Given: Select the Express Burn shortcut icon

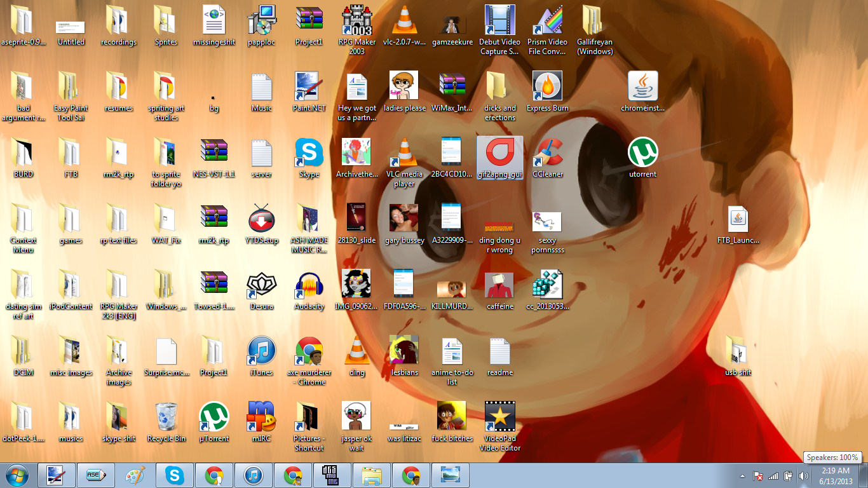Looking at the screenshot, I should pyautogui.click(x=547, y=87).
